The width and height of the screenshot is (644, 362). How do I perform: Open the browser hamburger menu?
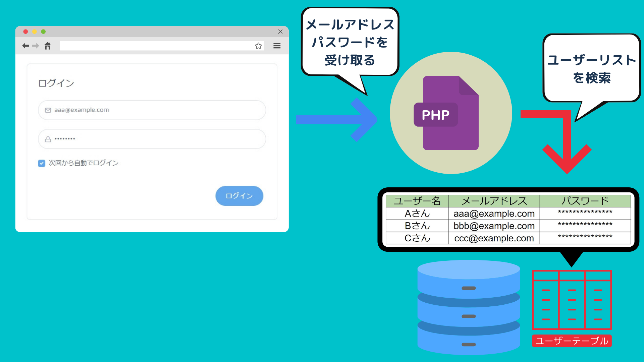click(277, 46)
